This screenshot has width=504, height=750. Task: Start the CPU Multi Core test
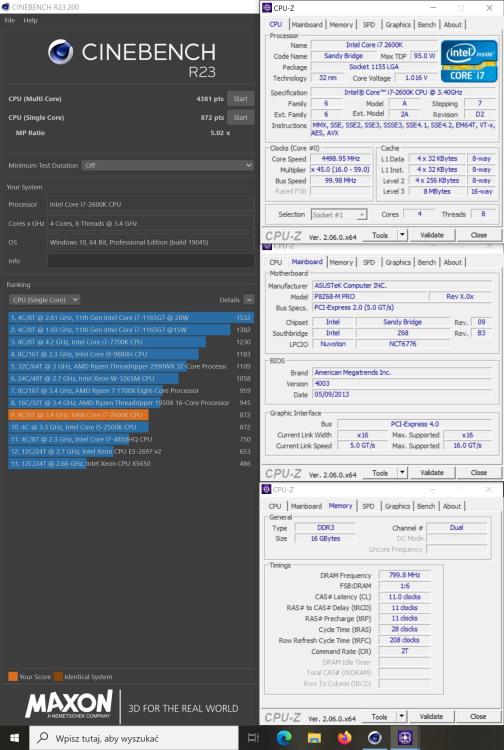pos(241,99)
